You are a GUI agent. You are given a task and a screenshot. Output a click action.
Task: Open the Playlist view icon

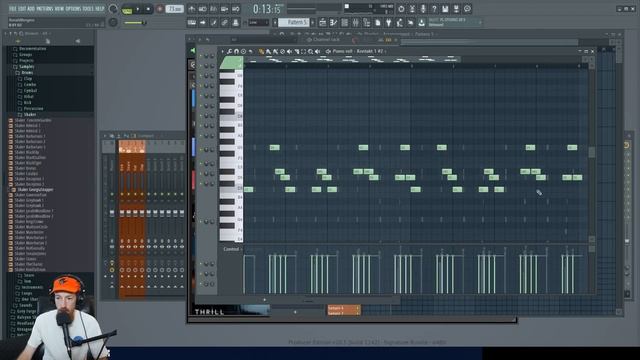[x=322, y=23]
